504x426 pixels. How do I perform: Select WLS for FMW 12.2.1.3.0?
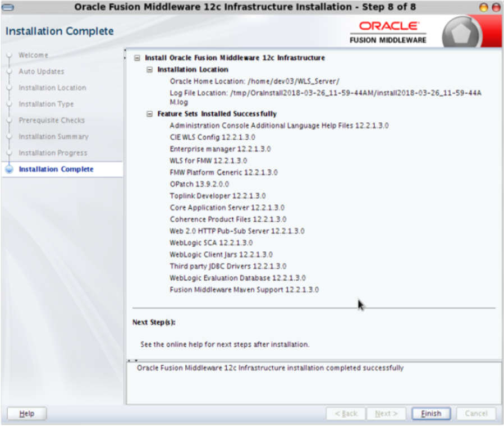208,161
